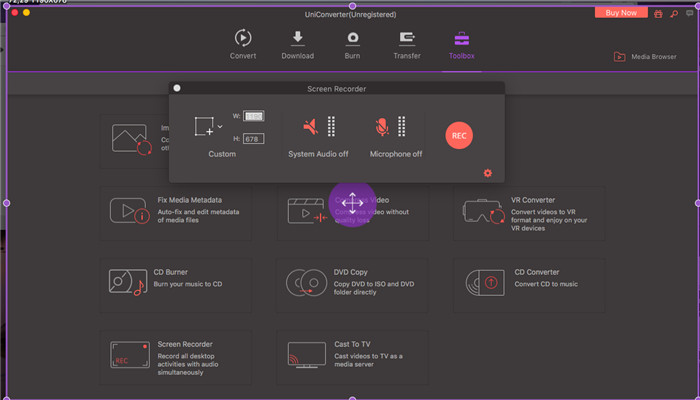Open the CD Burner tool icon

127,282
